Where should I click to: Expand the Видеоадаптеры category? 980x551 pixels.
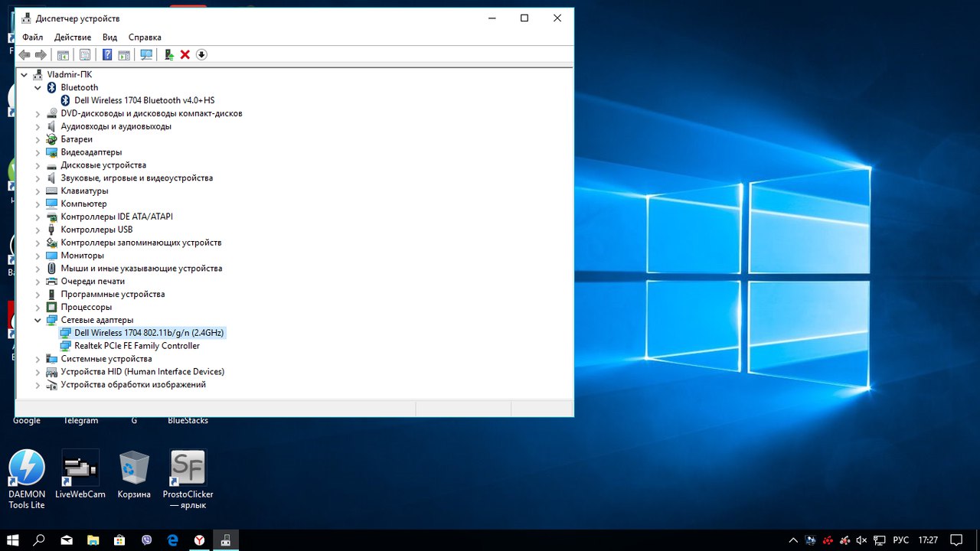(38, 152)
